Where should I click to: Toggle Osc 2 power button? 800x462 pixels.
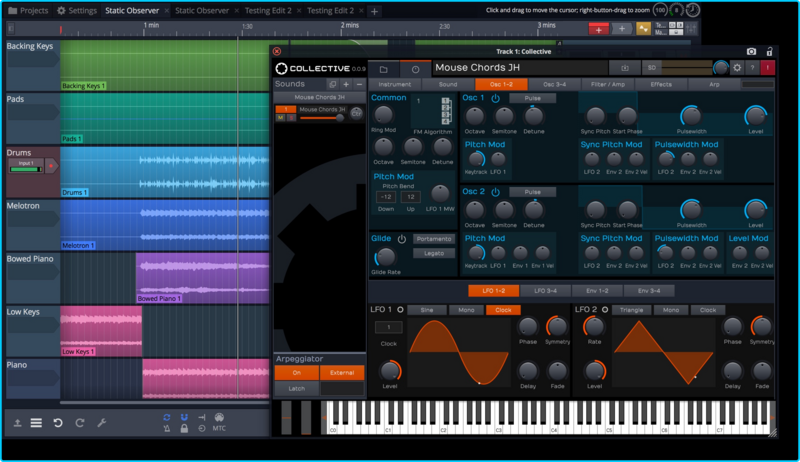[495, 192]
